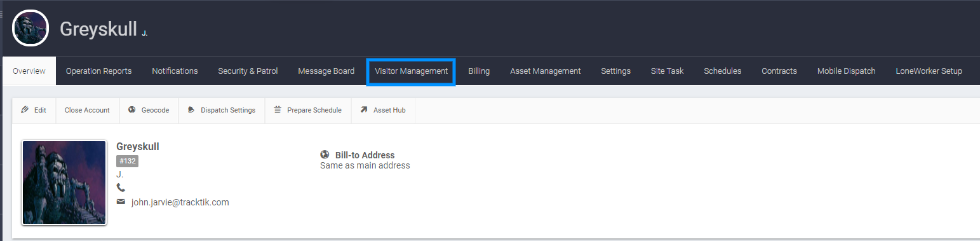980x241 pixels.
Task: Click the phone icon under the account name
Action: coord(121,188)
